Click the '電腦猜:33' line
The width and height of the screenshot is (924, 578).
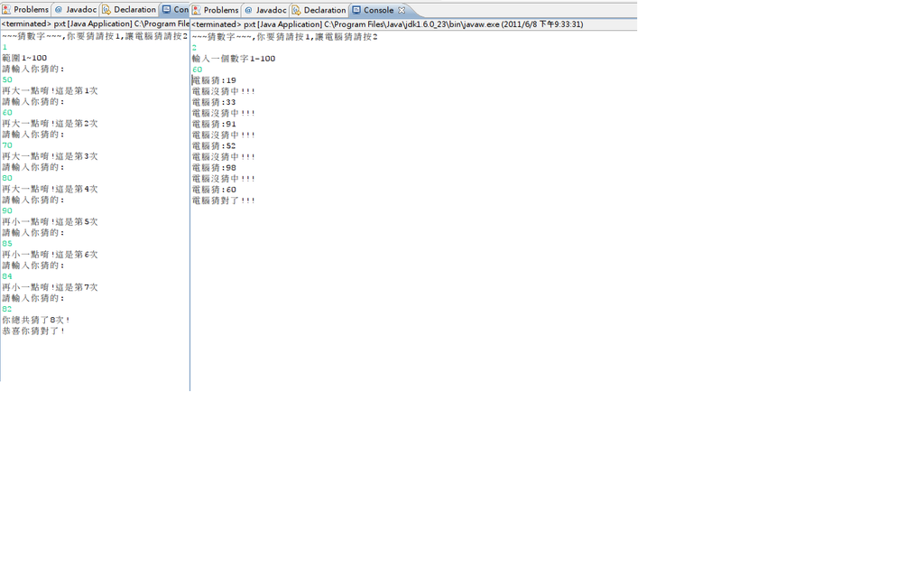pos(214,102)
